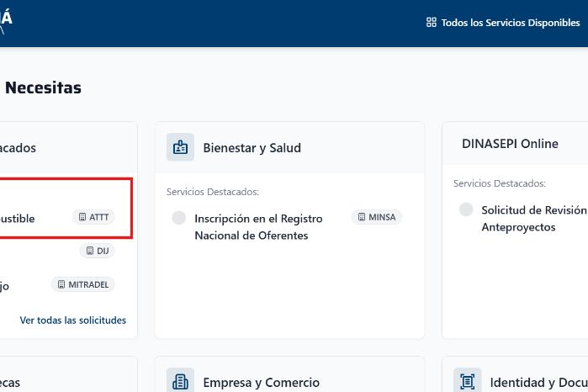The image size is (588, 392).
Task: Click the circle icon beside Solicitud de Revisión
Action: pos(466,209)
